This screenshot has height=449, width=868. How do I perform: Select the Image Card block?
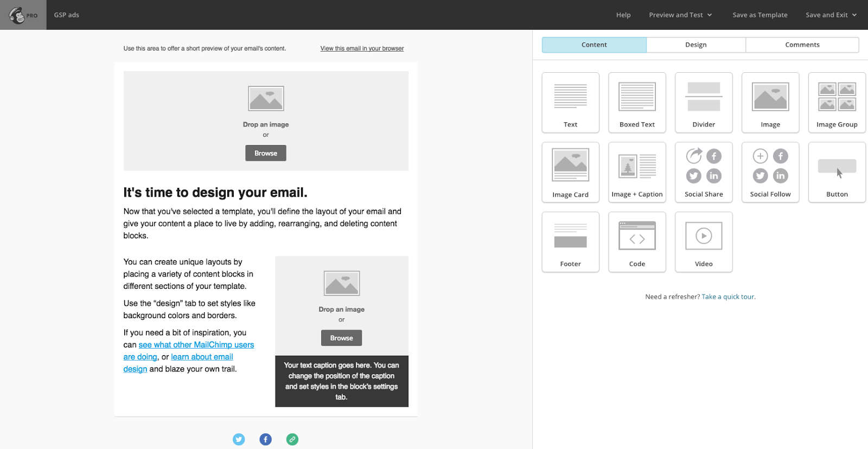570,172
